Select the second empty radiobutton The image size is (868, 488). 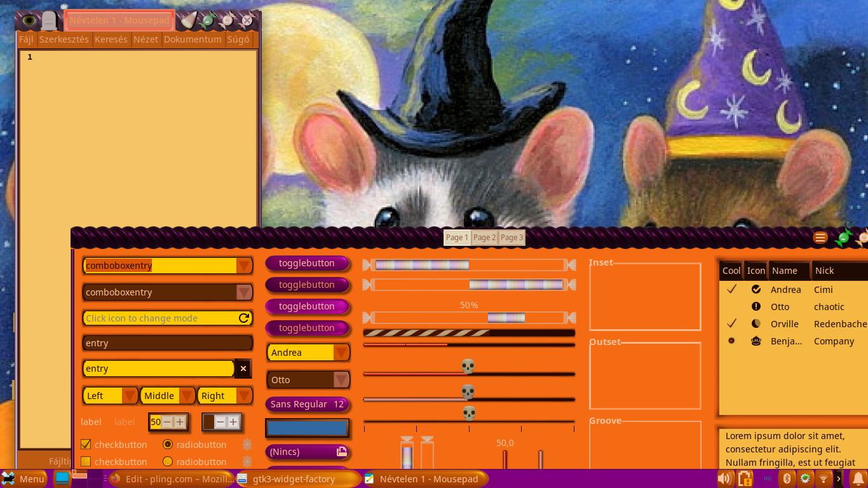coord(168,461)
